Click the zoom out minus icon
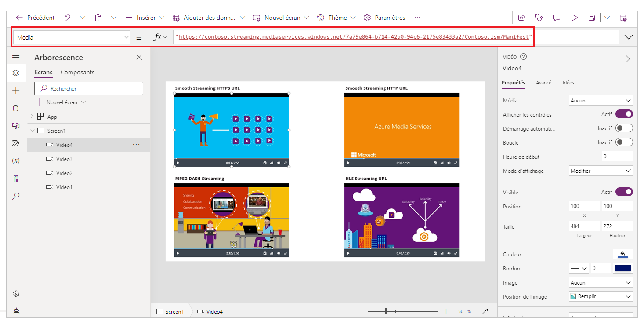 click(358, 311)
